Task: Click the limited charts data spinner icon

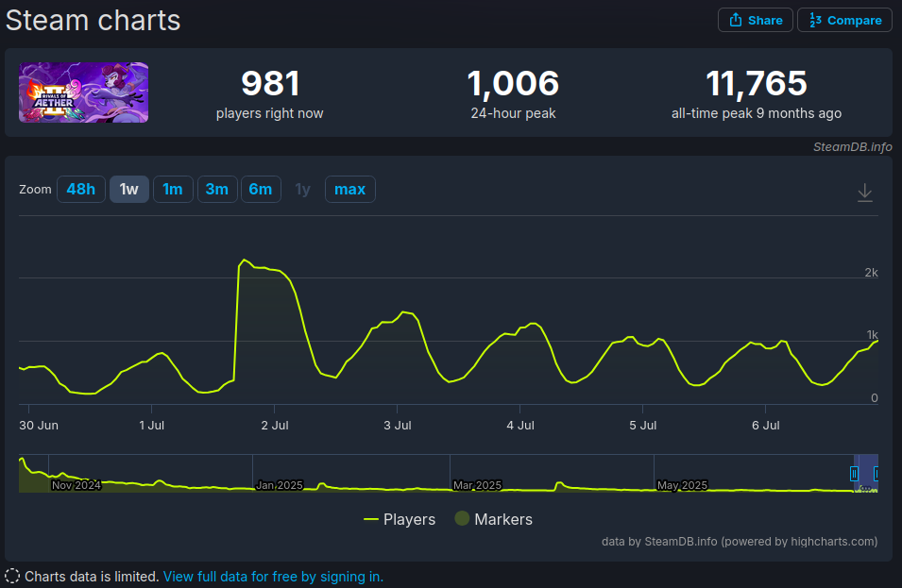Action: (x=12, y=576)
